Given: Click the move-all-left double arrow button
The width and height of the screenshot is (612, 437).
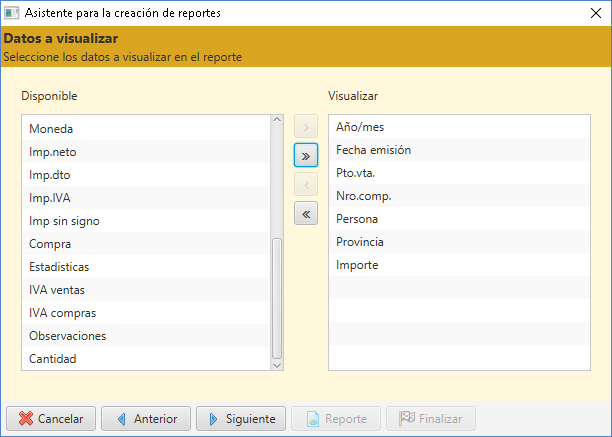Looking at the screenshot, I should (306, 213).
